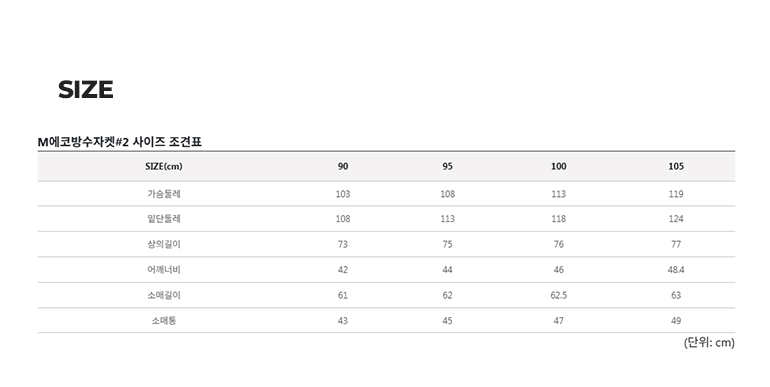Select the table title M에코방수자켓#2 사이즈 조견표
This screenshot has width=770, height=387.
(x=120, y=142)
